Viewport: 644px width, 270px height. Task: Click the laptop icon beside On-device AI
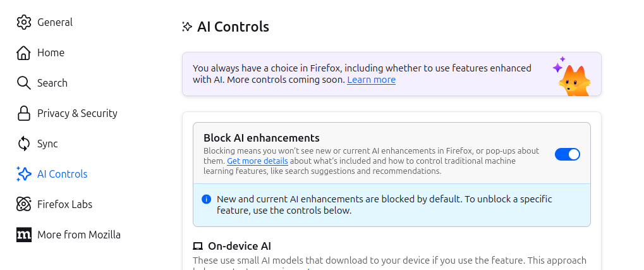(198, 246)
